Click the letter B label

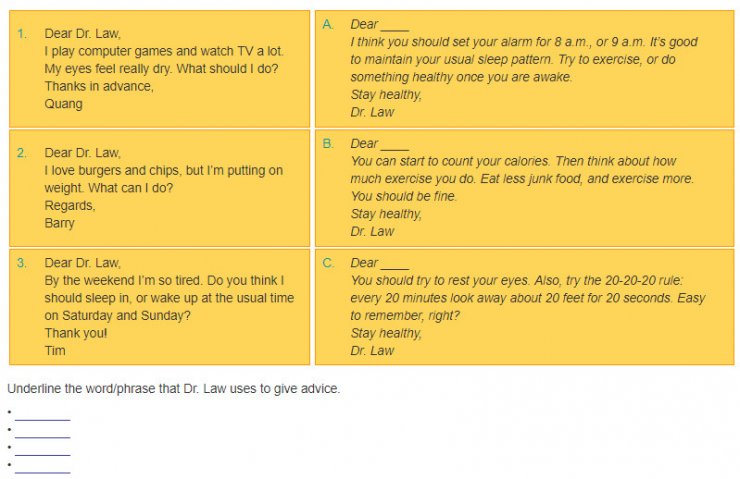(x=328, y=143)
